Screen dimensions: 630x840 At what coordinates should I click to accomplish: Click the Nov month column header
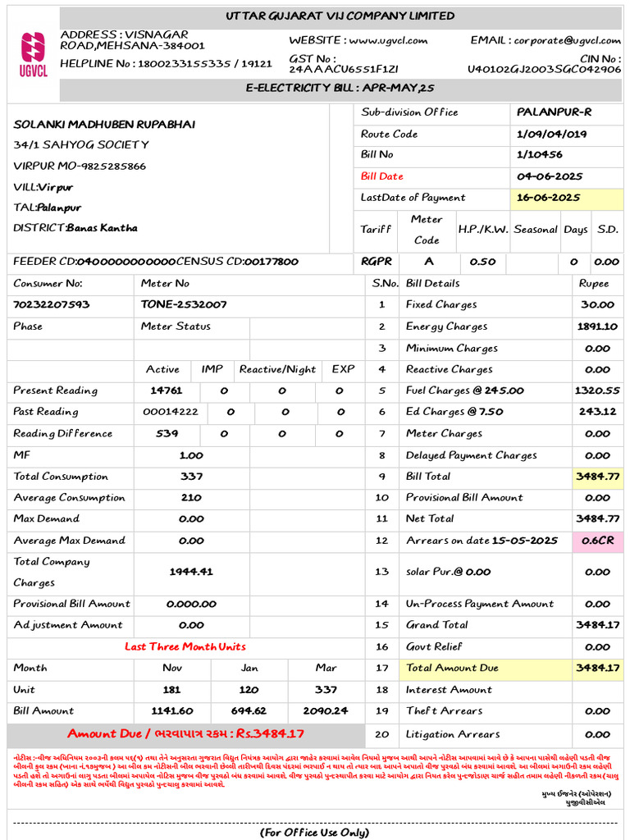tap(172, 668)
